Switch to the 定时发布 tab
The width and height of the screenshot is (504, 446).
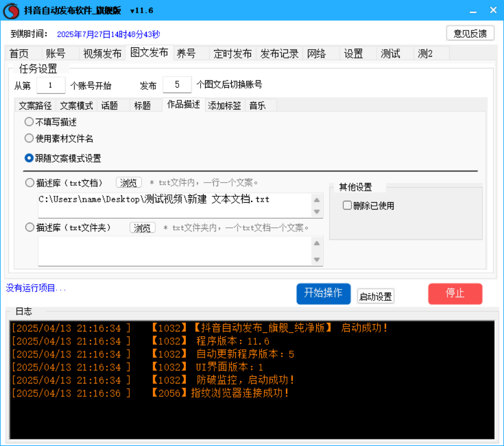coord(233,53)
